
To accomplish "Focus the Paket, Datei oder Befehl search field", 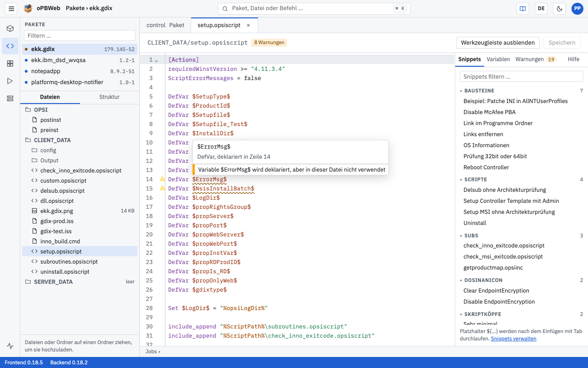I will click(x=314, y=8).
